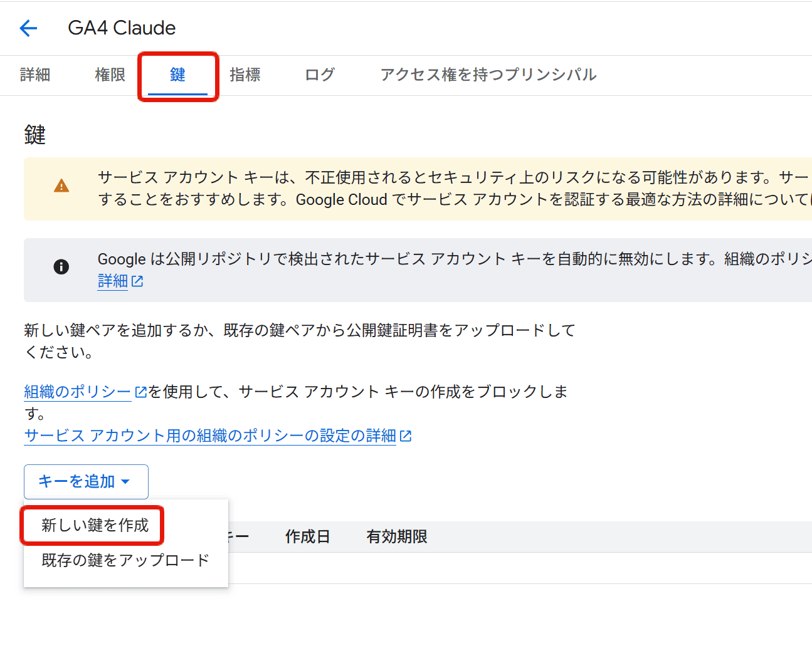The image size is (812, 663).
Task: Select the 鍵 tab
Action: 177,75
